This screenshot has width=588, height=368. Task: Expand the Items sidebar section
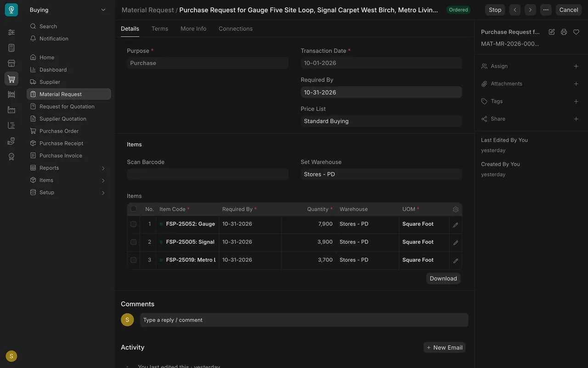point(69,180)
